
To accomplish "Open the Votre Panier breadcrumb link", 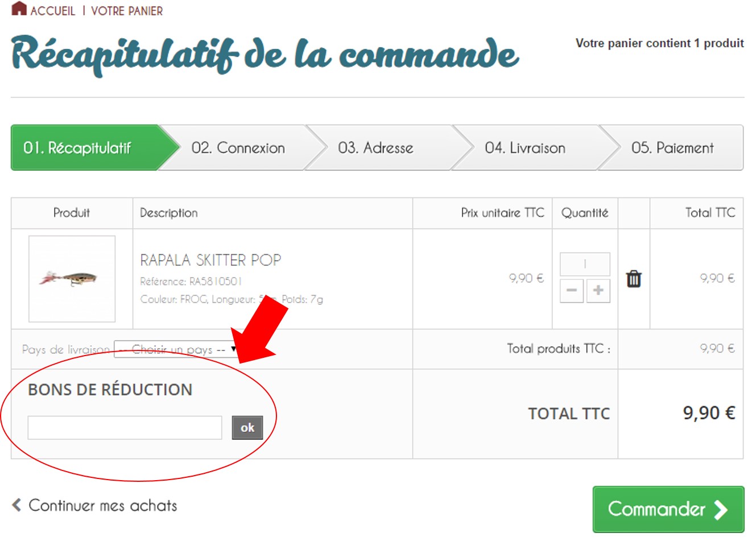I will [x=127, y=11].
